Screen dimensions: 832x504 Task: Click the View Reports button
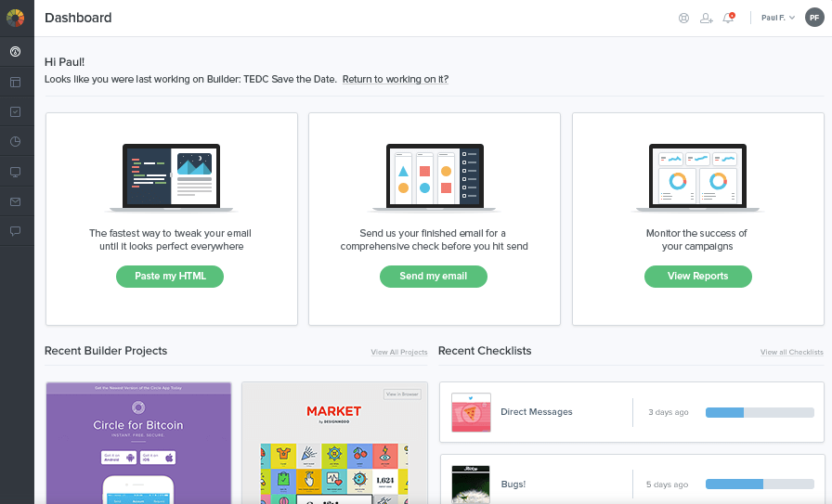tap(698, 276)
